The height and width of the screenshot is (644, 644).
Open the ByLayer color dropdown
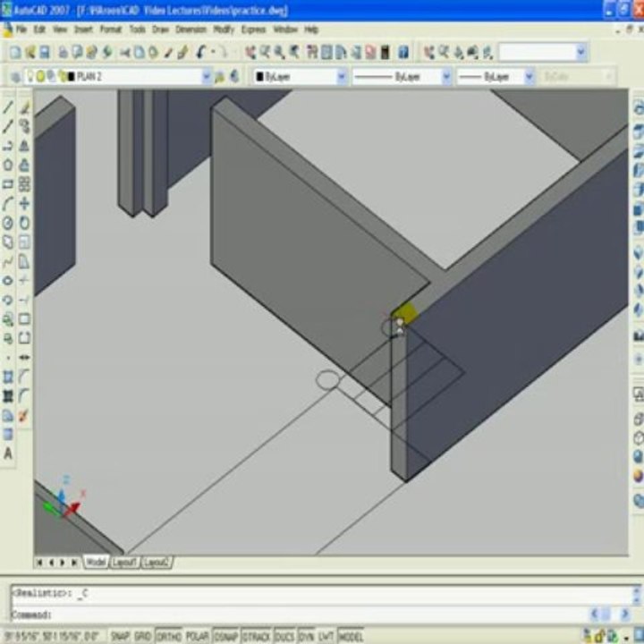[x=342, y=76]
